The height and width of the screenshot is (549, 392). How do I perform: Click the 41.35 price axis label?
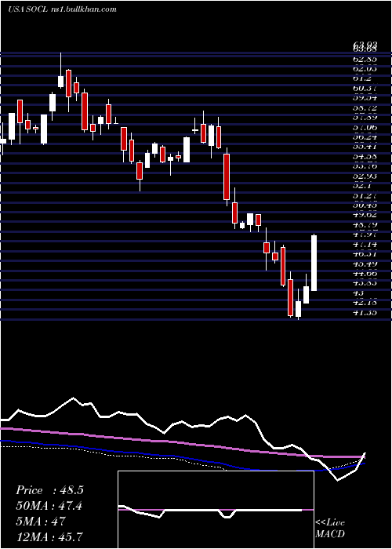(365, 312)
